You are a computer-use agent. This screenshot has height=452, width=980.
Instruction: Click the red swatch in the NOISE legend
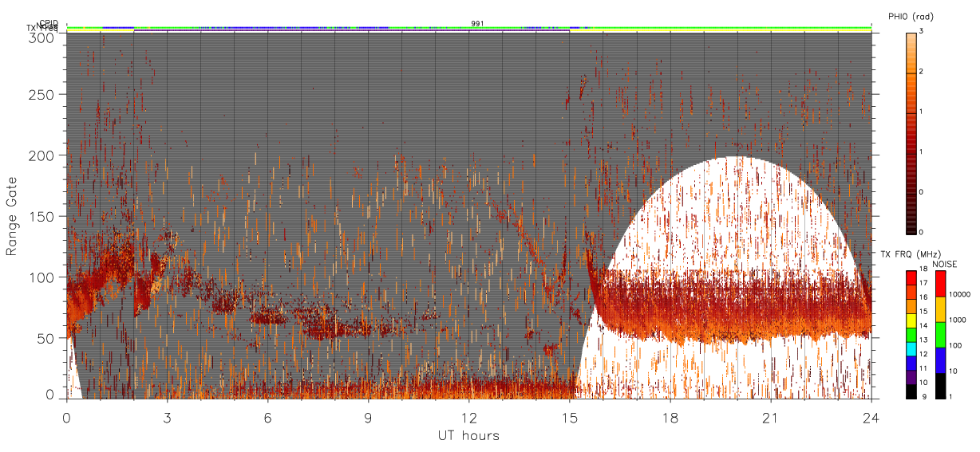point(941,284)
